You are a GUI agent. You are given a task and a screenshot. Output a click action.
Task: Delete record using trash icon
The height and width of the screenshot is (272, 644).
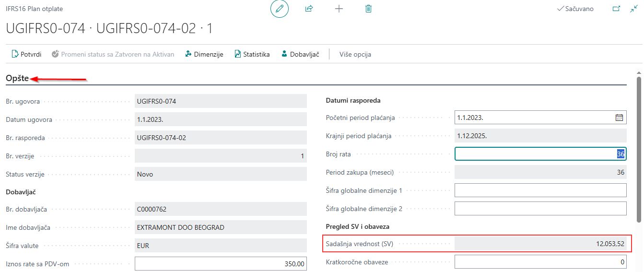[368, 9]
